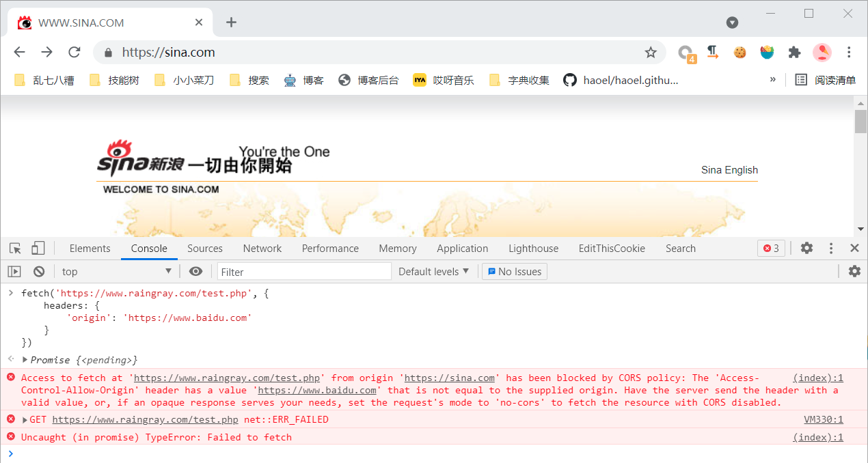Open the Console settings gear

[x=854, y=271]
